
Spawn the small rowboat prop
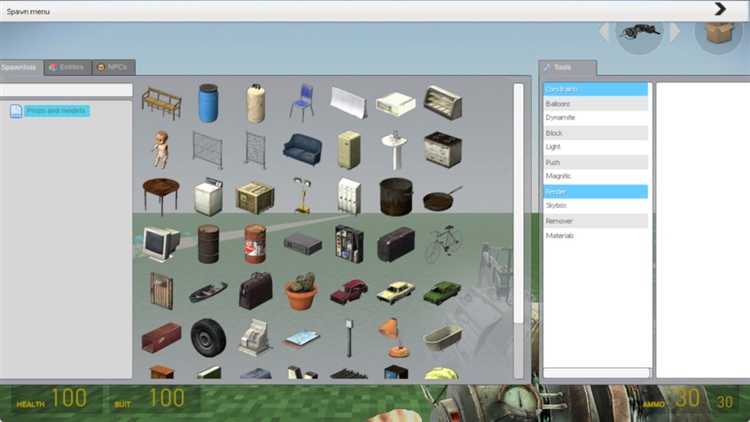tap(208, 292)
